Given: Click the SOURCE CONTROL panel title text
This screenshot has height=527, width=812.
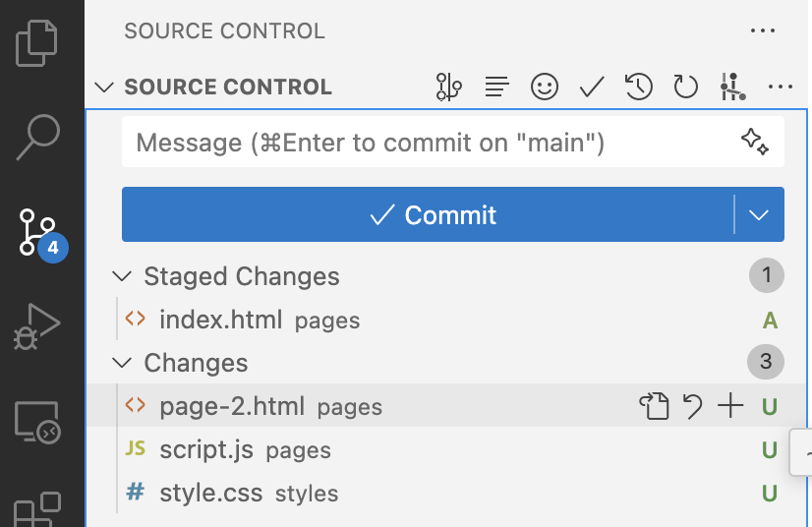Looking at the screenshot, I should 225,31.
